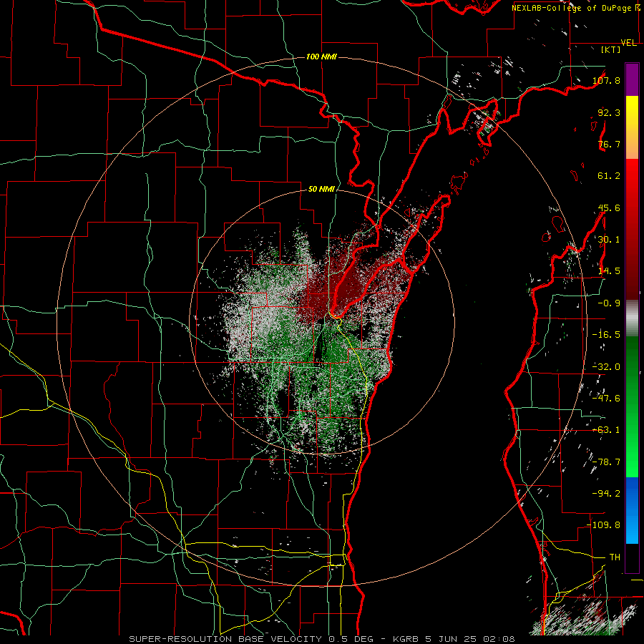This screenshot has height=644, width=644.
Task: Select the -109.8 value in velocity legend
Action: [604, 525]
